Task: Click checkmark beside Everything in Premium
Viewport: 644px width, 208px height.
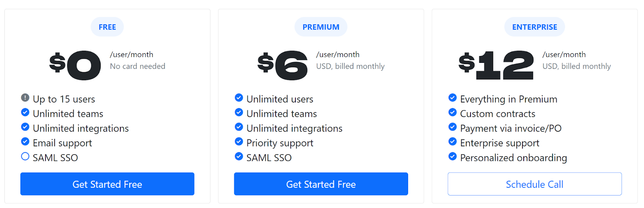Action: point(452,98)
